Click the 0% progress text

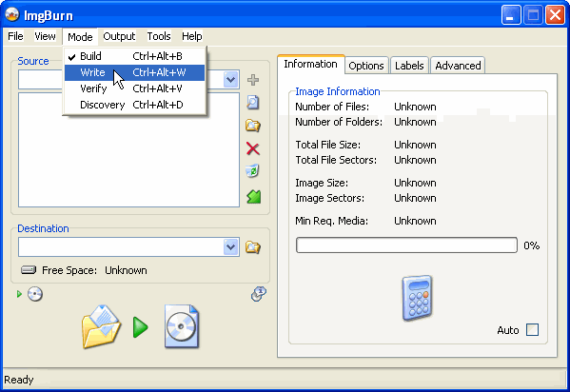(532, 245)
